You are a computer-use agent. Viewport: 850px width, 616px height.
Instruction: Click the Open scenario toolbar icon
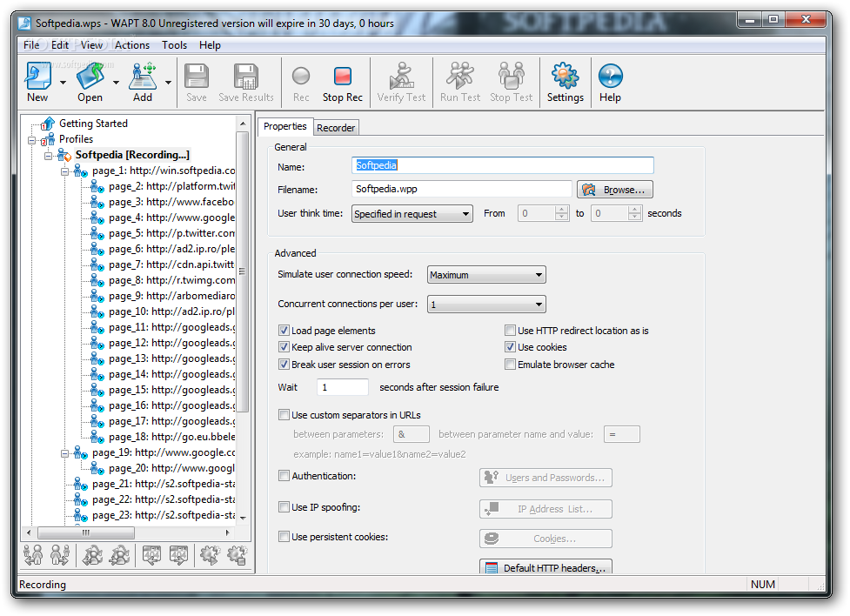pos(90,76)
